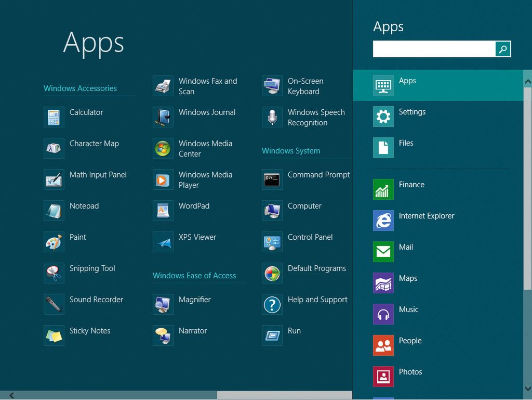532x400 pixels.
Task: Click the Command Prompt label text
Action: pyautogui.click(x=318, y=175)
